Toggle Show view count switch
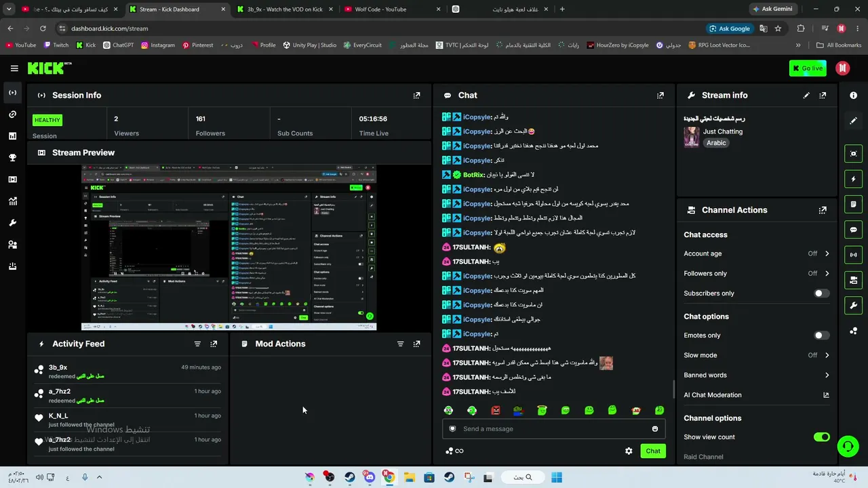This screenshot has height=488, width=868. pos(821,437)
